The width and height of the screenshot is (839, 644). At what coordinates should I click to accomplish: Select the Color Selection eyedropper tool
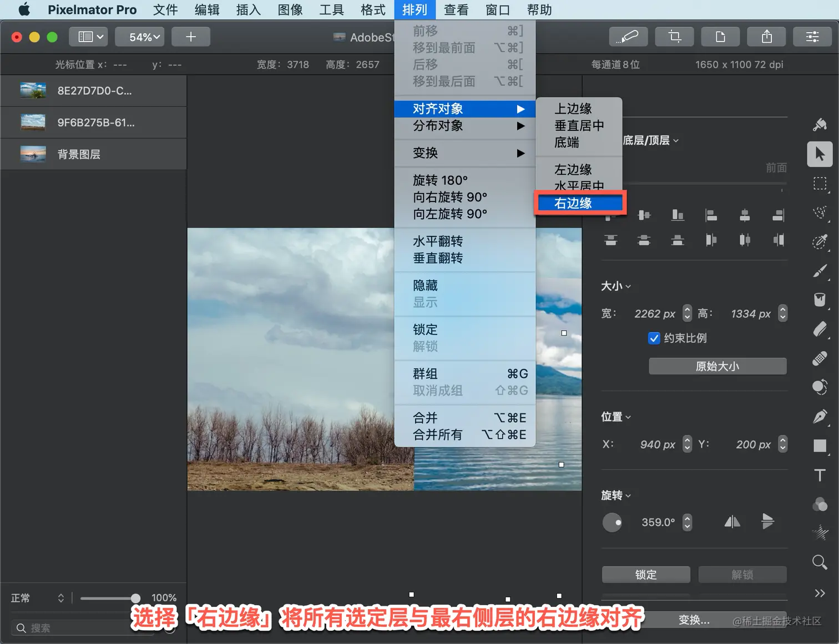[x=820, y=242]
